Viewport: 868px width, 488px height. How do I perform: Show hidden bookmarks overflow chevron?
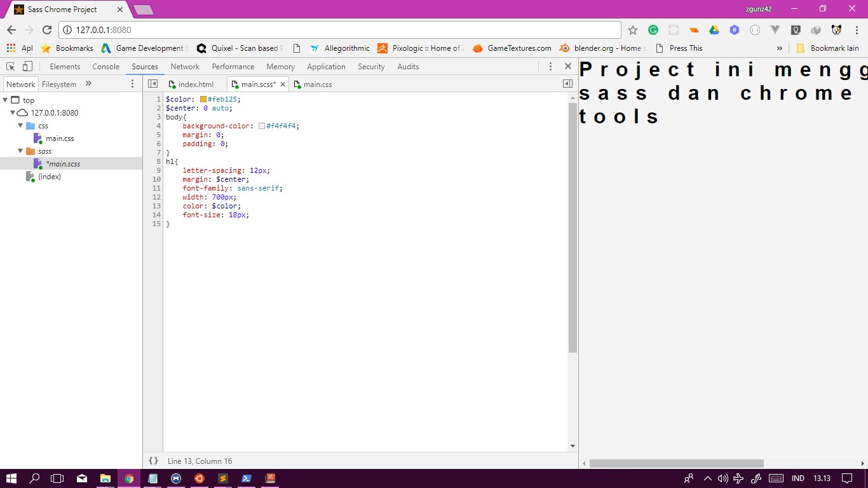(x=780, y=48)
